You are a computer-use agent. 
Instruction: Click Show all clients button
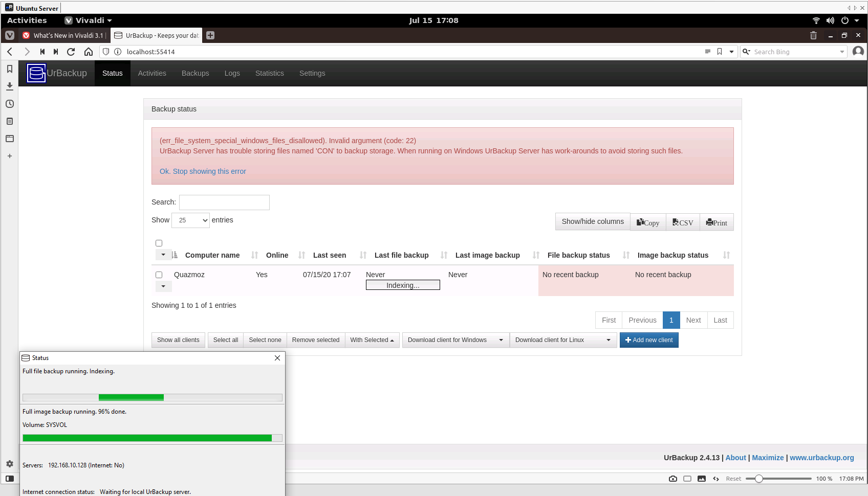click(178, 340)
